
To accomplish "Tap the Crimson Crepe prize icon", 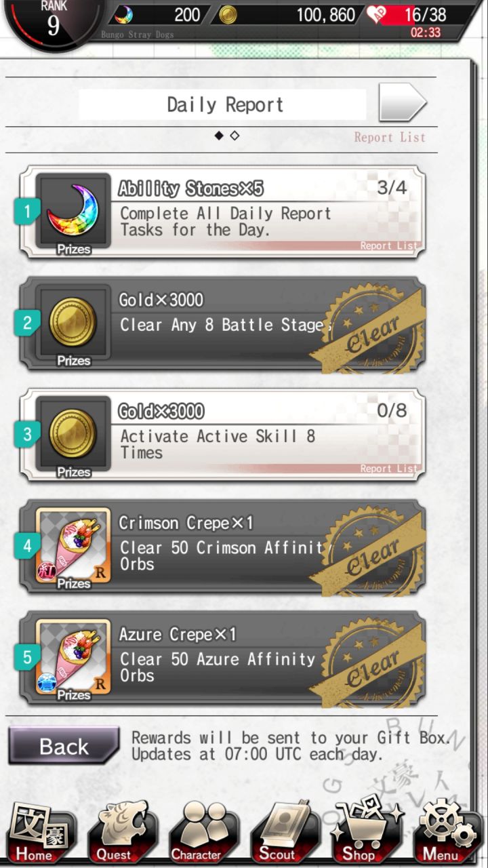I will 73,546.
